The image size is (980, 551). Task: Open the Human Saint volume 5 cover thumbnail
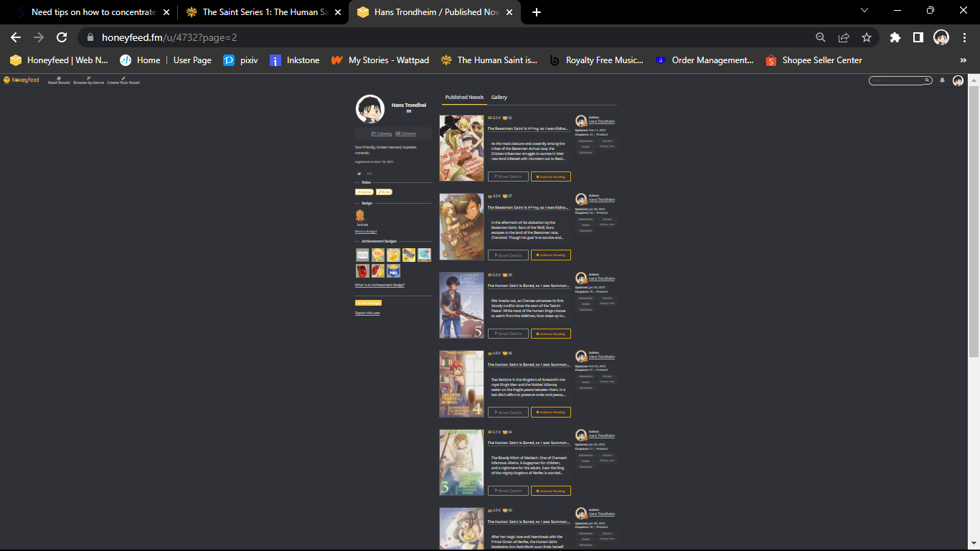[x=461, y=305]
